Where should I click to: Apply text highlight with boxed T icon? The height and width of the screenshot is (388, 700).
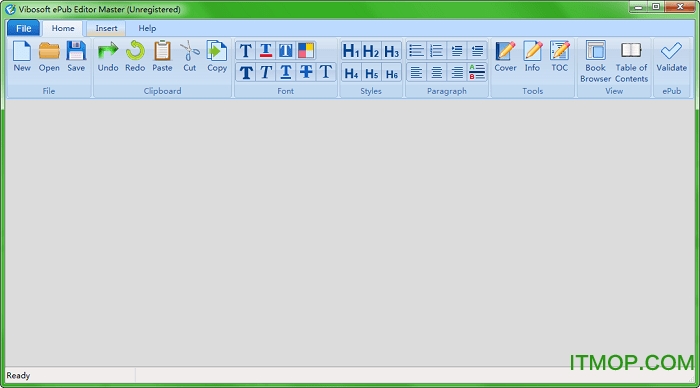(286, 50)
